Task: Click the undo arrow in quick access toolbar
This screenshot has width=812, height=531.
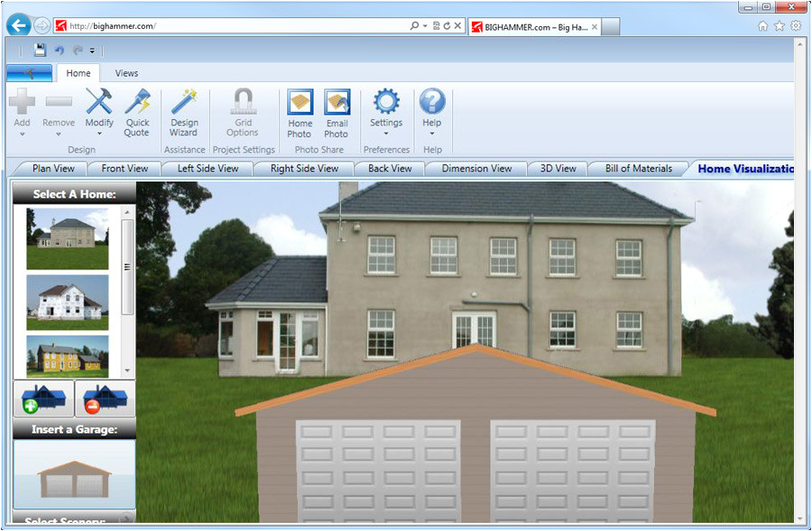Action: click(x=60, y=51)
